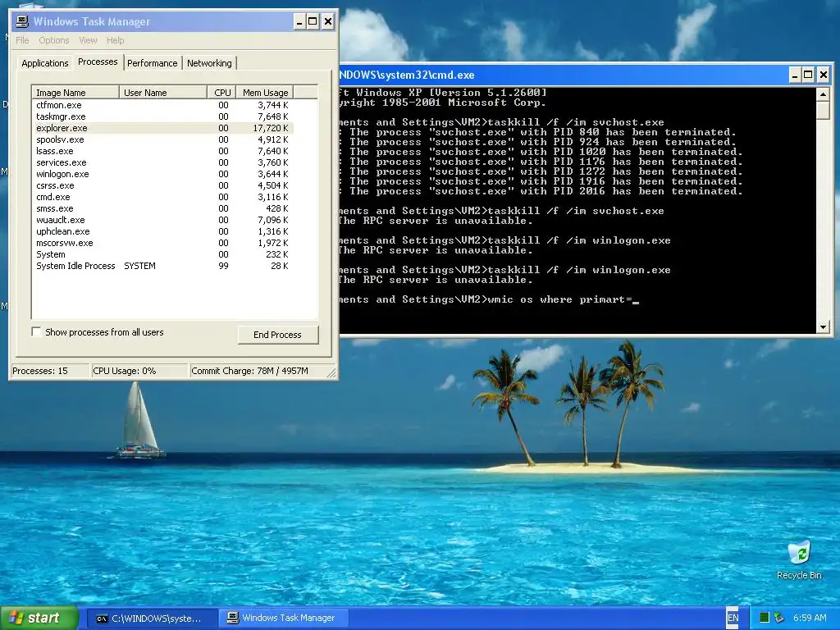The width and height of the screenshot is (840, 630).
Task: Open the Recycle Bin desktop icon
Action: pos(799,559)
